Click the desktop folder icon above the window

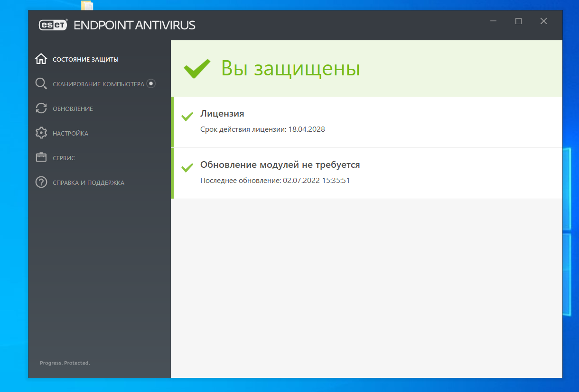[x=87, y=5]
